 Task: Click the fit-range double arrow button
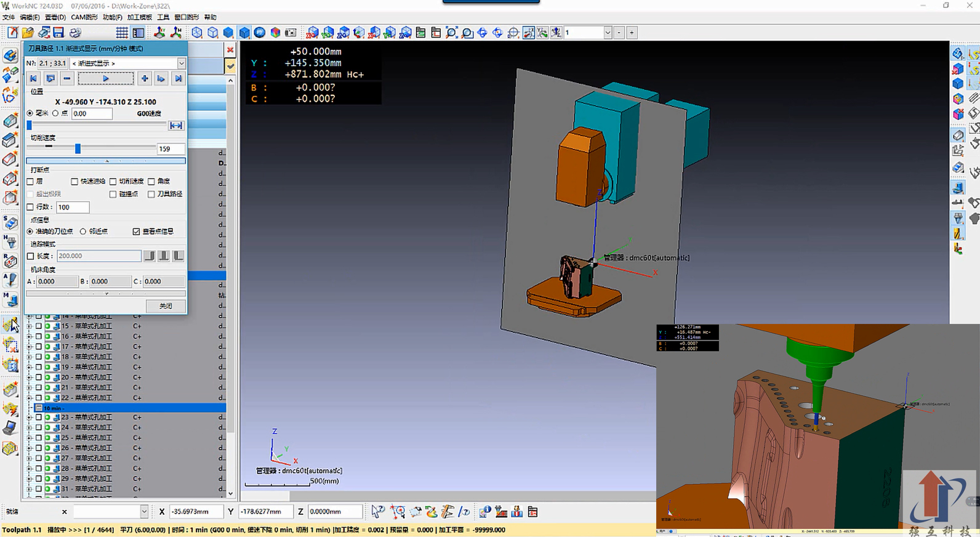point(176,125)
